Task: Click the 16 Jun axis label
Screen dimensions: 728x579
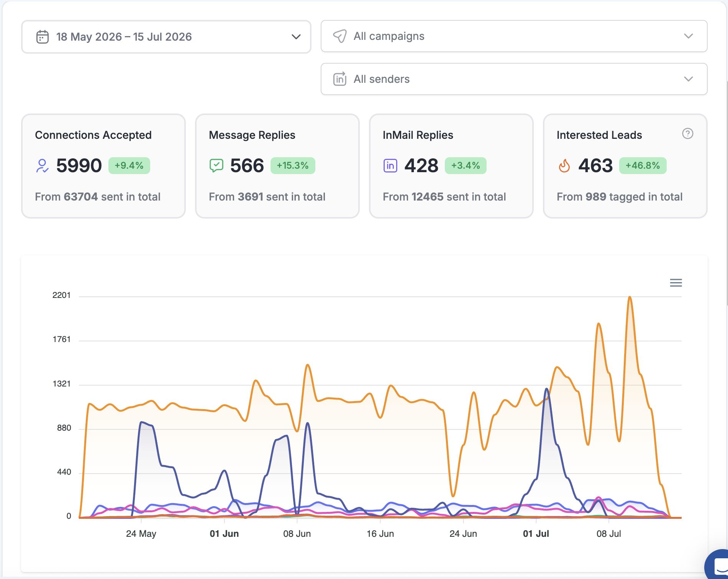Action: 380,534
